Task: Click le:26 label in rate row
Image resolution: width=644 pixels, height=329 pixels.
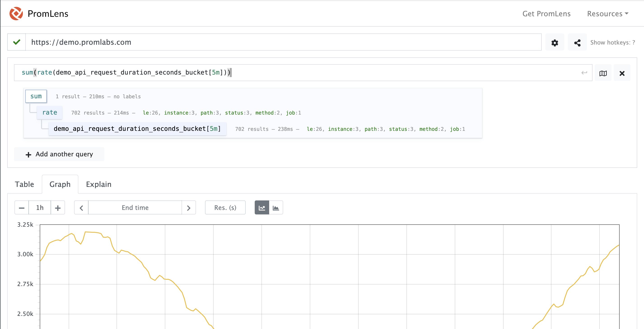Action: click(x=150, y=113)
